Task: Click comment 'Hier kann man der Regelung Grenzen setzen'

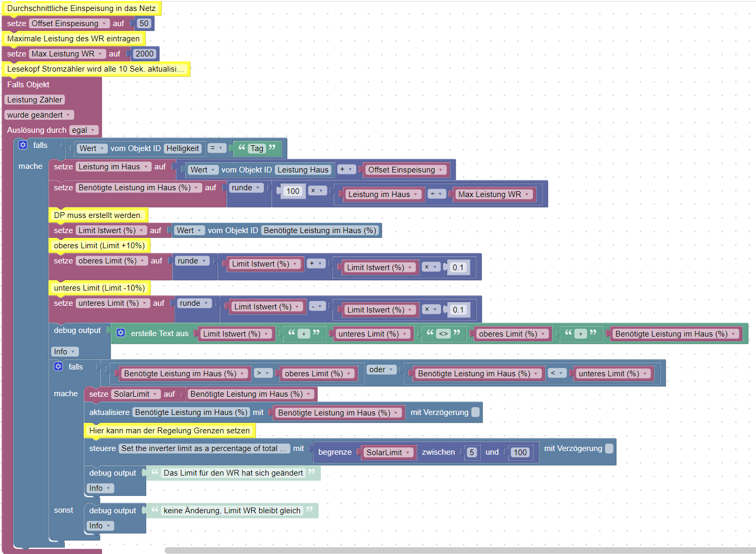Action: (170, 431)
